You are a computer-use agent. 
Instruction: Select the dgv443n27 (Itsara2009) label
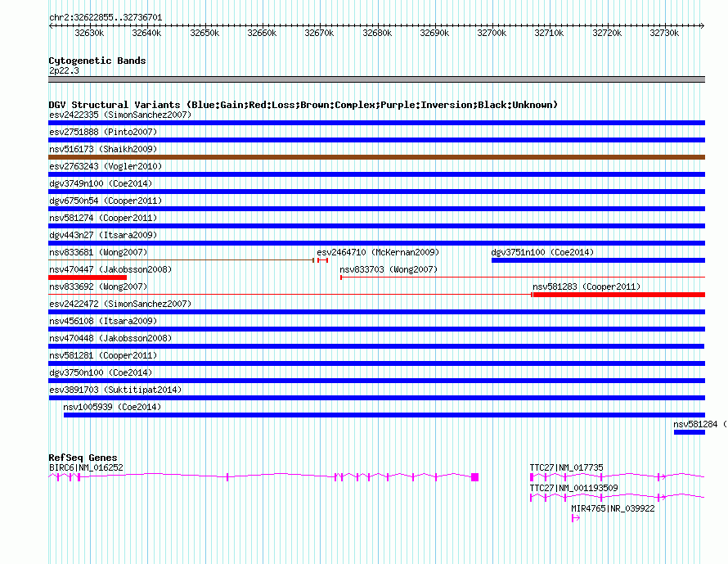[103, 235]
